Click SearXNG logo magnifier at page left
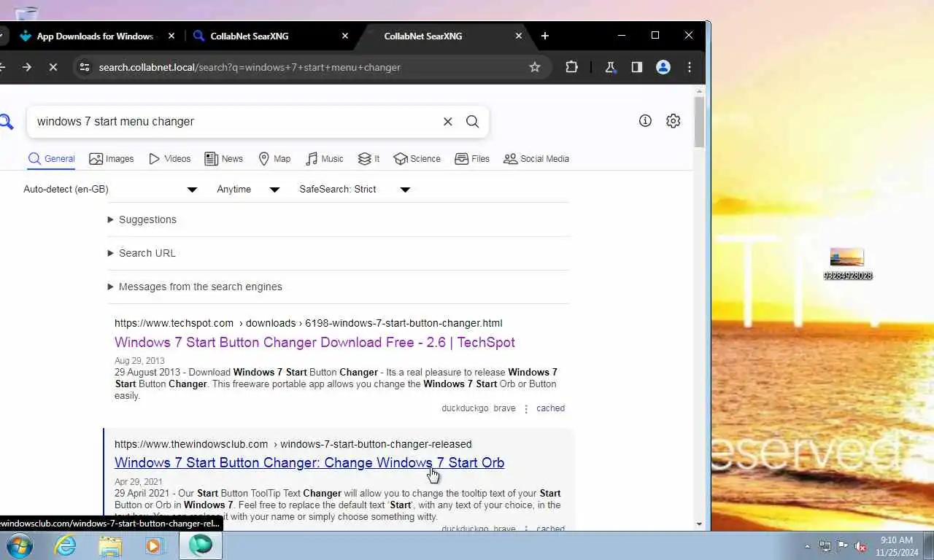Viewport: 934px width, 560px height. [x=6, y=122]
